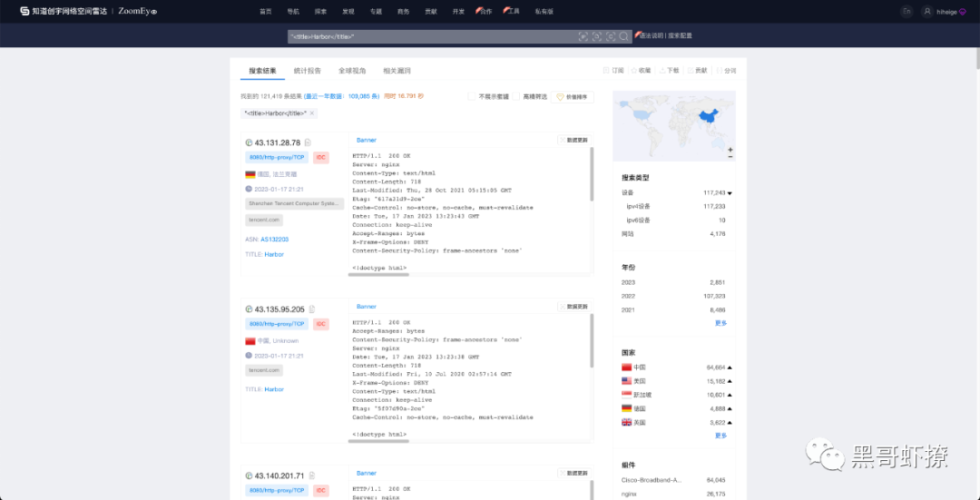Click vertical scrollbar of 43.131.28.78 banner
980x500 pixels.
click(592, 174)
